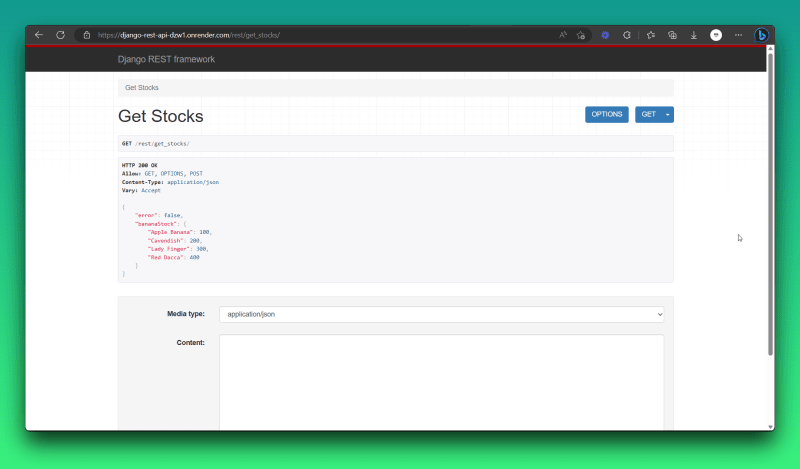Click the "Get Stocks" page heading
The width and height of the screenshot is (800, 469).
[x=161, y=116]
